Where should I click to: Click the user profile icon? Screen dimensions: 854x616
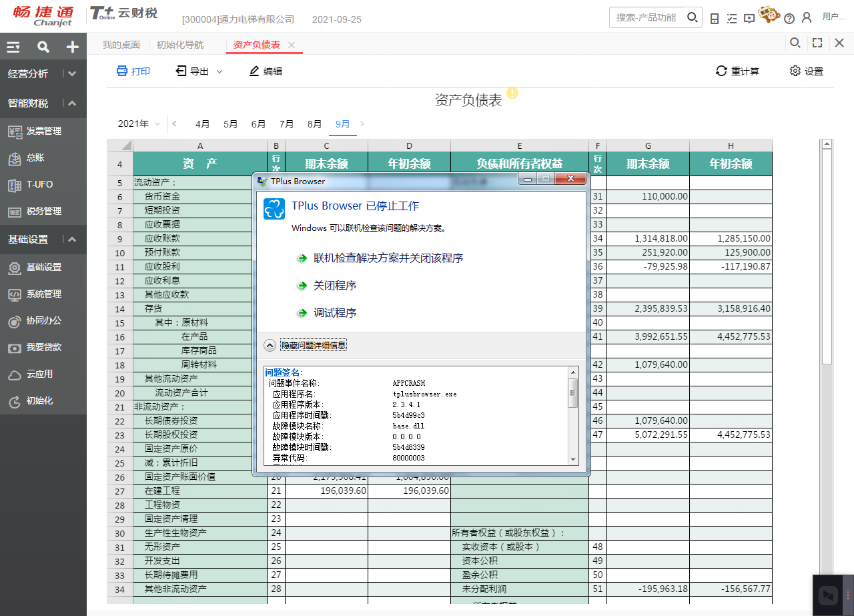point(807,18)
